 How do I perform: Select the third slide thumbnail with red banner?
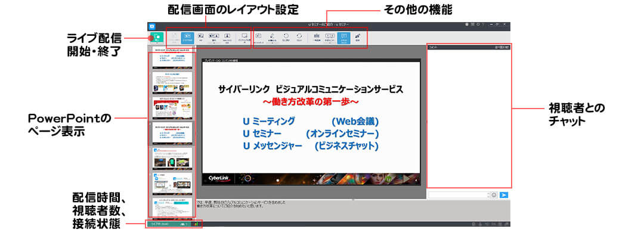pyautogui.click(x=172, y=107)
